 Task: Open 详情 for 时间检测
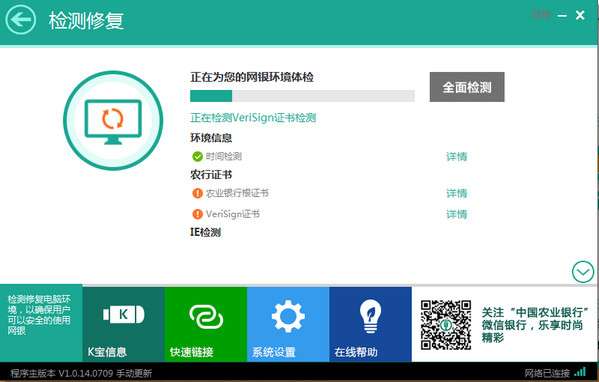[457, 156]
